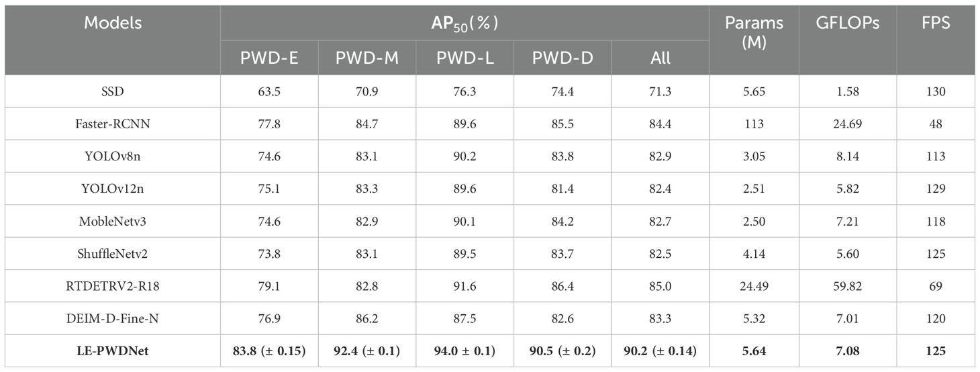The width and height of the screenshot is (980, 372).
Task: Click the MobleNetv3 row label
Action: coord(113,222)
